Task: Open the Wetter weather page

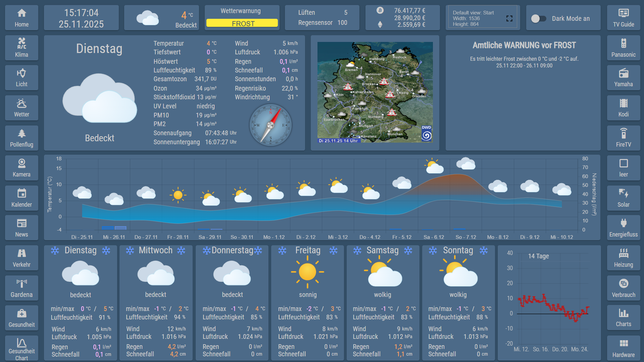Action: [21, 108]
